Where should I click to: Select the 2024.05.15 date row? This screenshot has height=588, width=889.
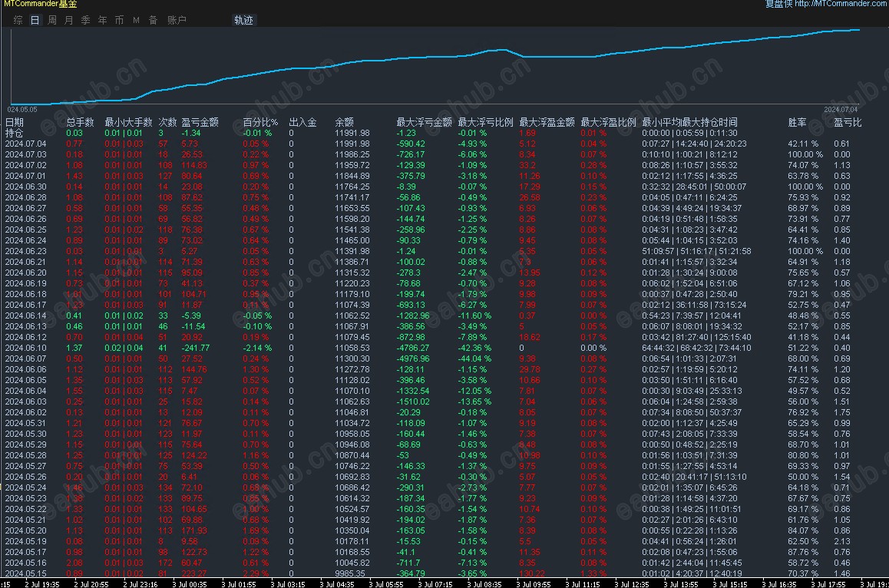pyautogui.click(x=26, y=574)
